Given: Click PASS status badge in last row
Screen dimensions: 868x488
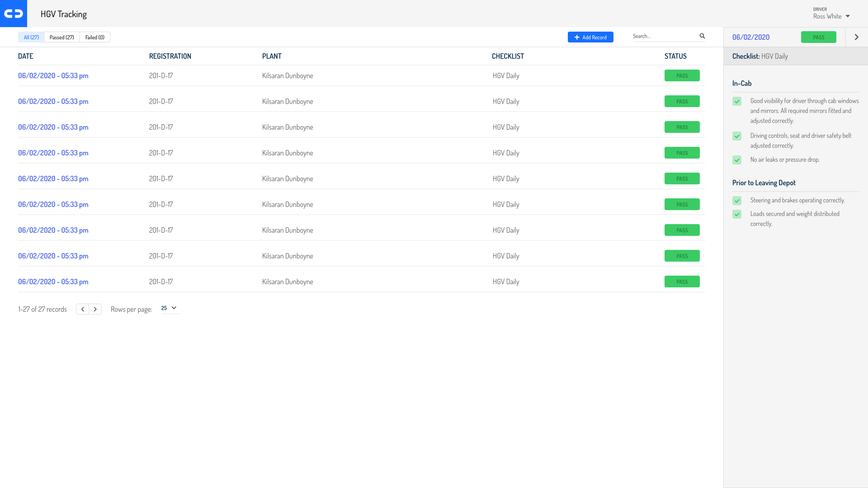Looking at the screenshot, I should (x=682, y=282).
